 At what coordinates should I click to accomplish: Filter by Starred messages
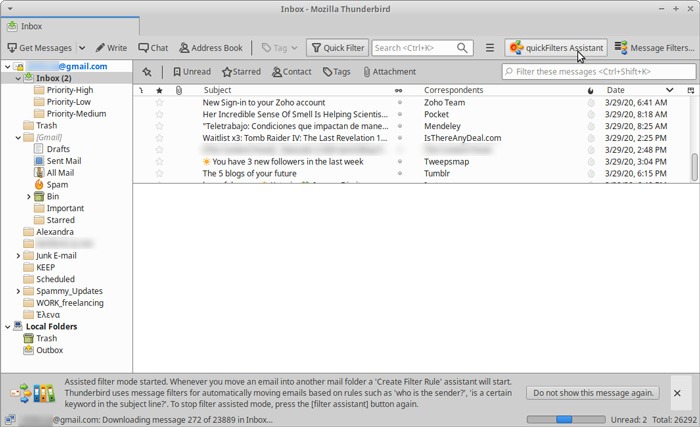pyautogui.click(x=241, y=72)
